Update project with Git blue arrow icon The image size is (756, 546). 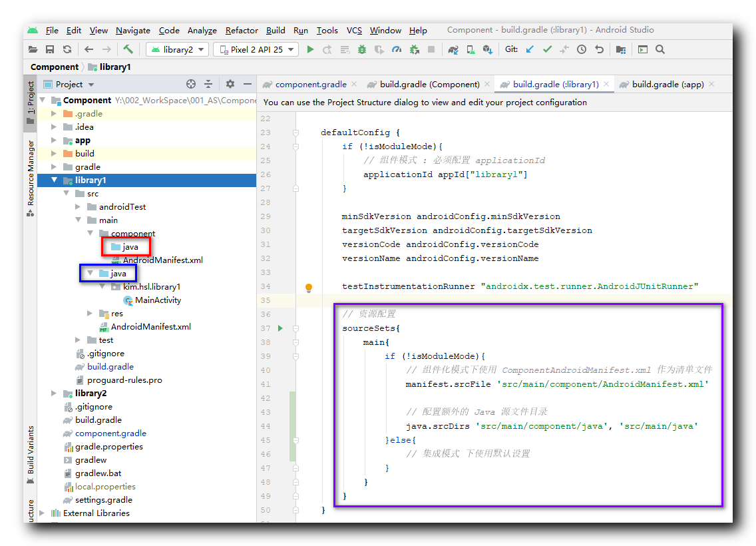(529, 49)
